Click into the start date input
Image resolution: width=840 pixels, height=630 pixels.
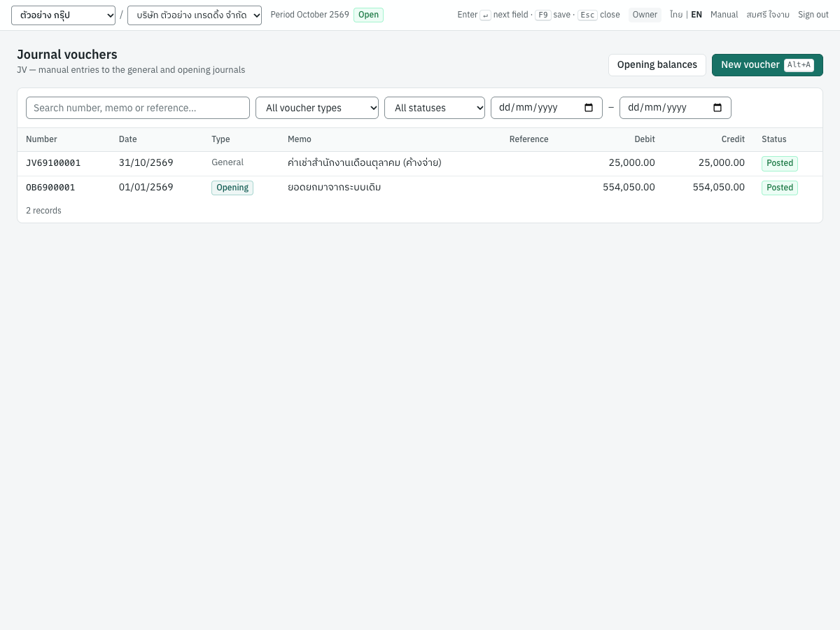(547, 108)
